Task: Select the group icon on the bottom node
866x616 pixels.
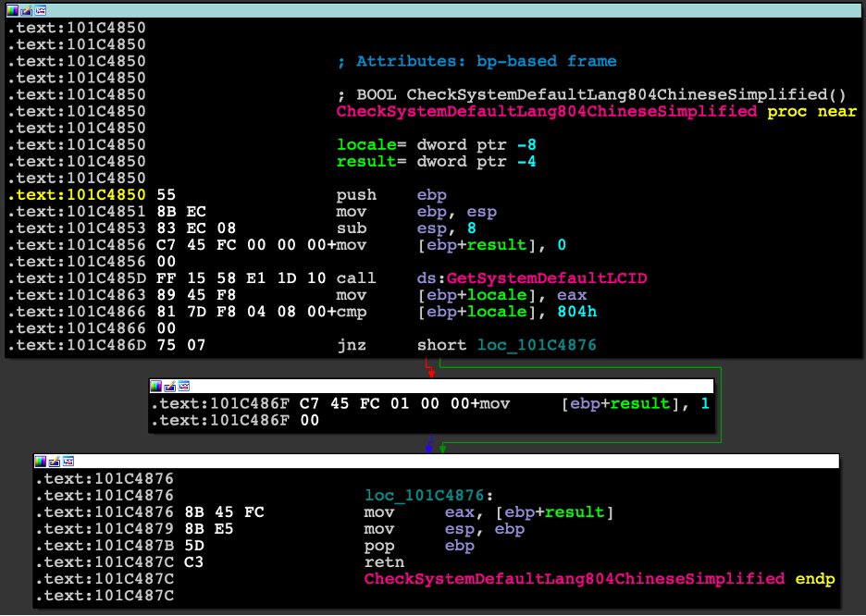Action: [x=68, y=461]
